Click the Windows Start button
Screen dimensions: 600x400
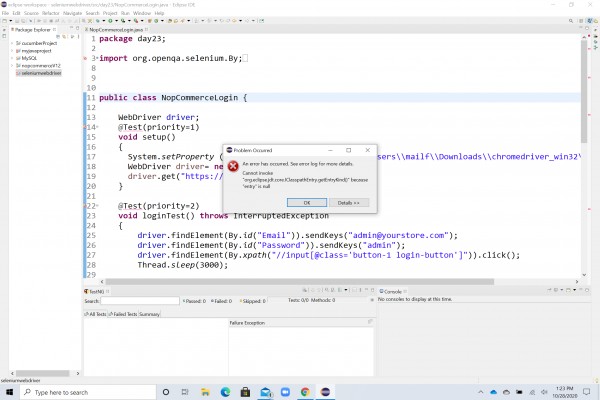10,392
